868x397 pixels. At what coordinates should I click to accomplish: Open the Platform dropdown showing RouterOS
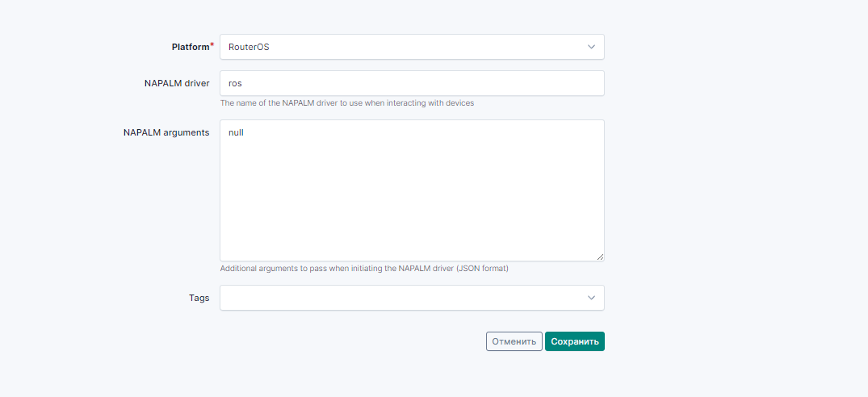click(411, 47)
